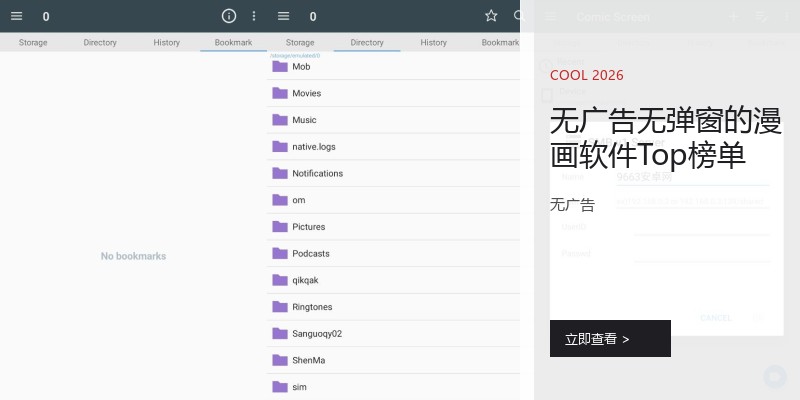Open the sim folder
This screenshot has height=400, width=800.
click(x=393, y=387)
